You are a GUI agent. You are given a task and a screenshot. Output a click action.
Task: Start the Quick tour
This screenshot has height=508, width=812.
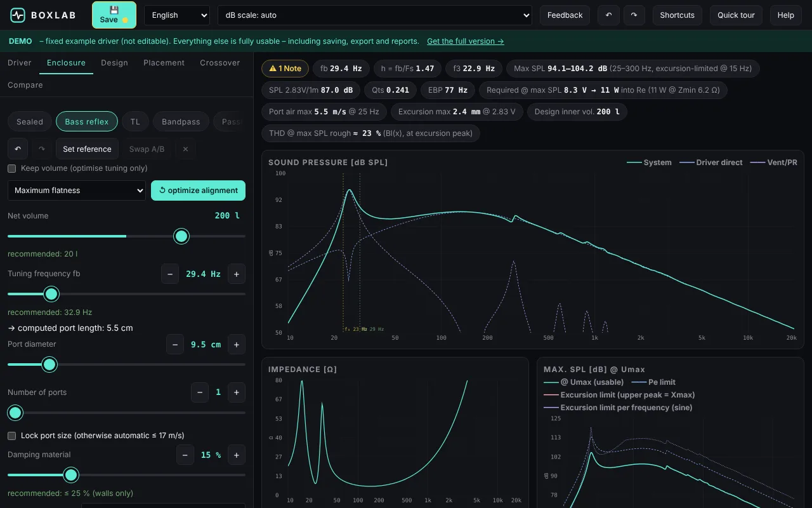click(736, 15)
